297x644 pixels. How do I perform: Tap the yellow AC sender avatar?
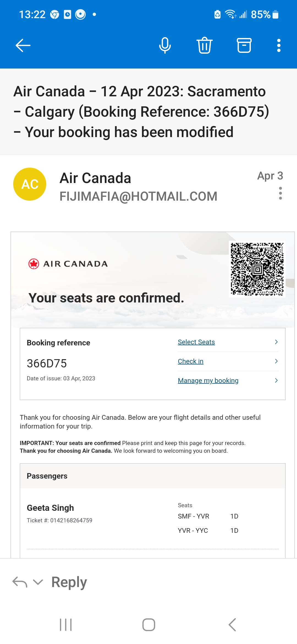point(30,184)
